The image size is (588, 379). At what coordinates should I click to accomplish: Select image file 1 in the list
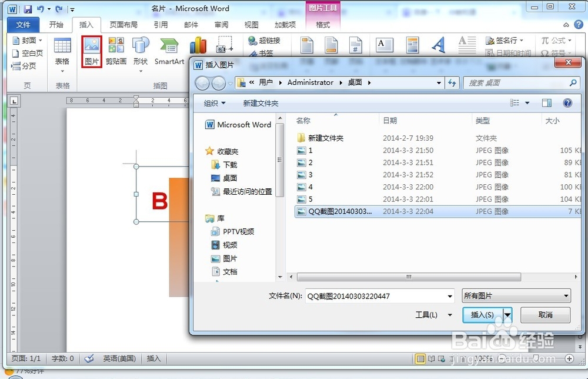pos(310,150)
